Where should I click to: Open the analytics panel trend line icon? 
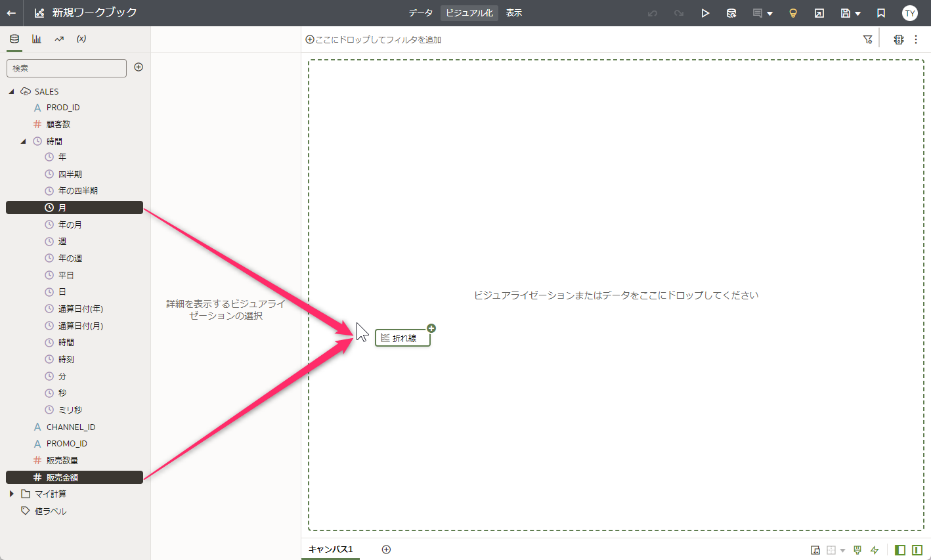(x=59, y=39)
